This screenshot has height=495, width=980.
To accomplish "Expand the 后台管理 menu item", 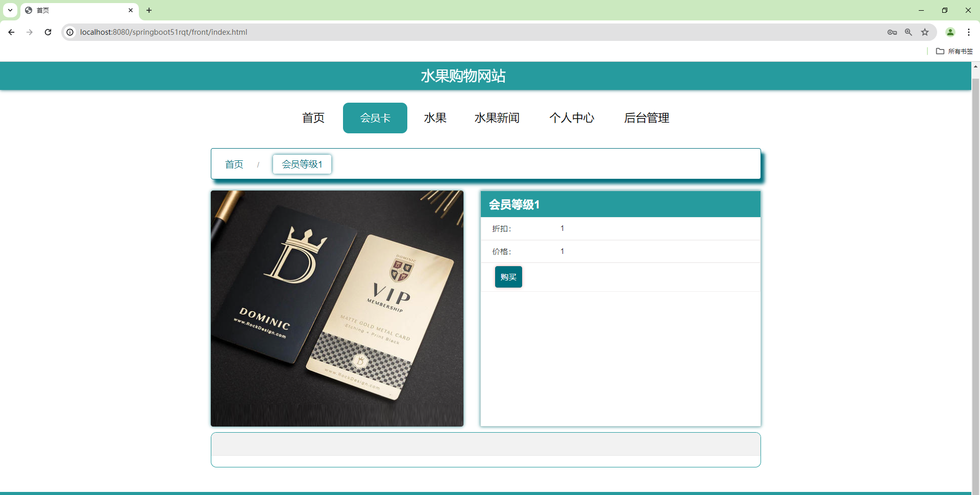I will pyautogui.click(x=647, y=117).
